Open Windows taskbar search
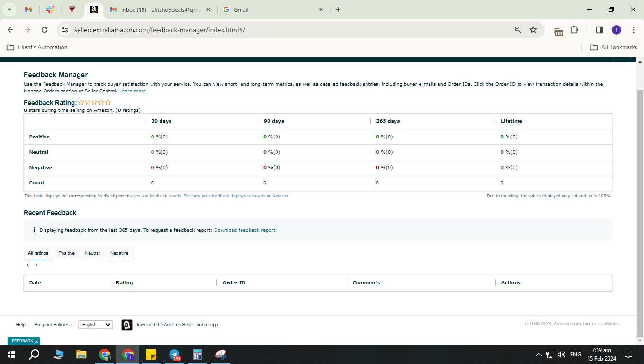 pyautogui.click(x=34, y=355)
